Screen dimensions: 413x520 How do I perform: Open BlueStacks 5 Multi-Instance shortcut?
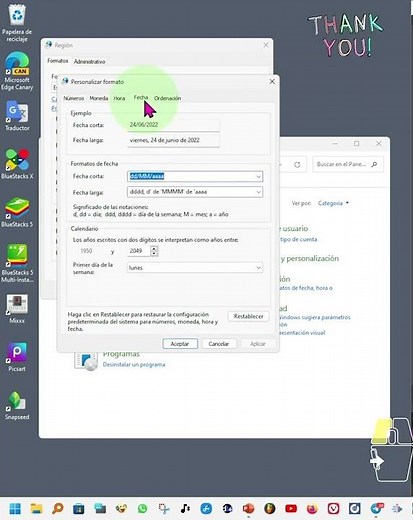click(17, 264)
